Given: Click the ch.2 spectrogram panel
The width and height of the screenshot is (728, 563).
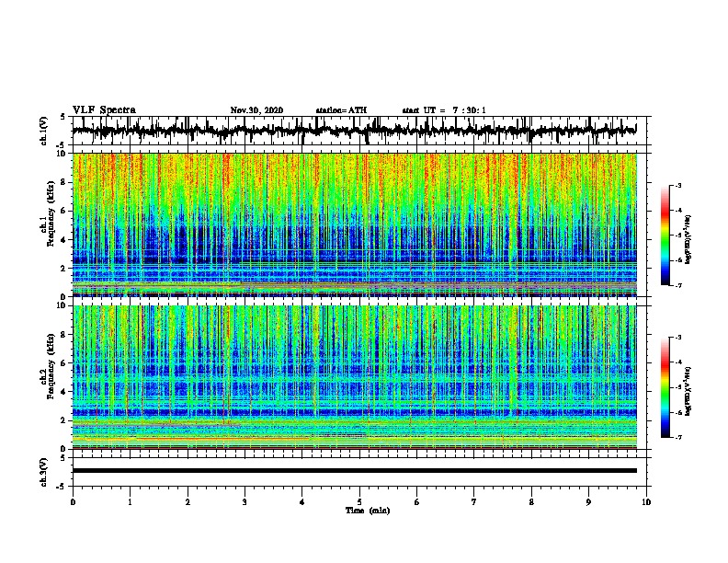Looking at the screenshot, I should pyautogui.click(x=354, y=377).
